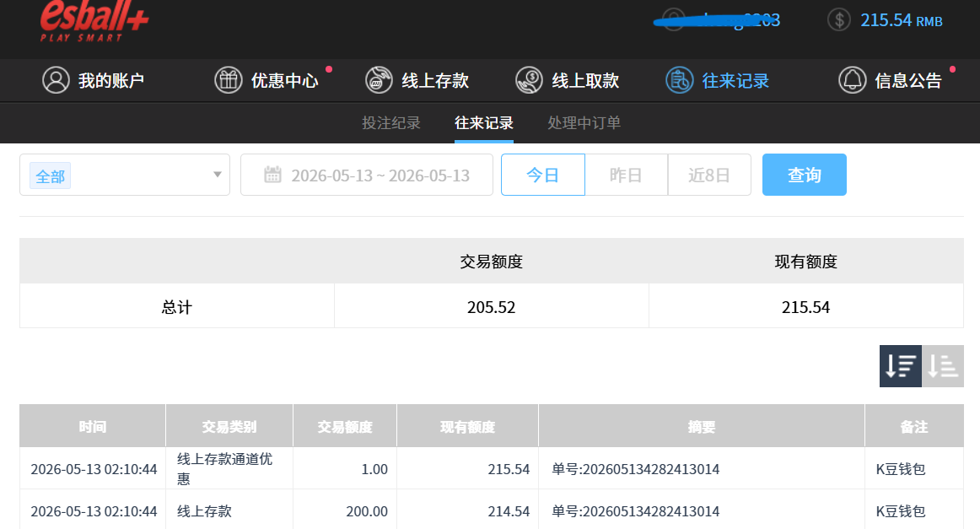Click timestamp in the 线上存款通道优惠 row

click(94, 469)
